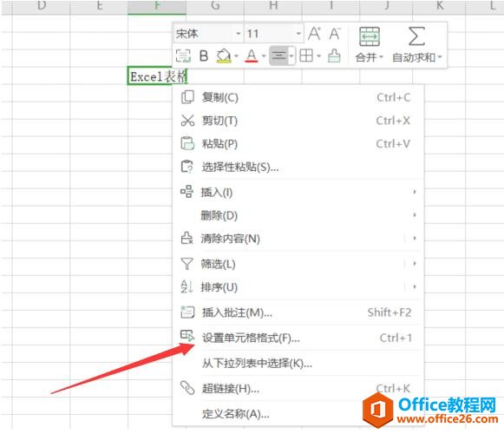Select column H header
The image size is (504, 434).
coord(273,6)
